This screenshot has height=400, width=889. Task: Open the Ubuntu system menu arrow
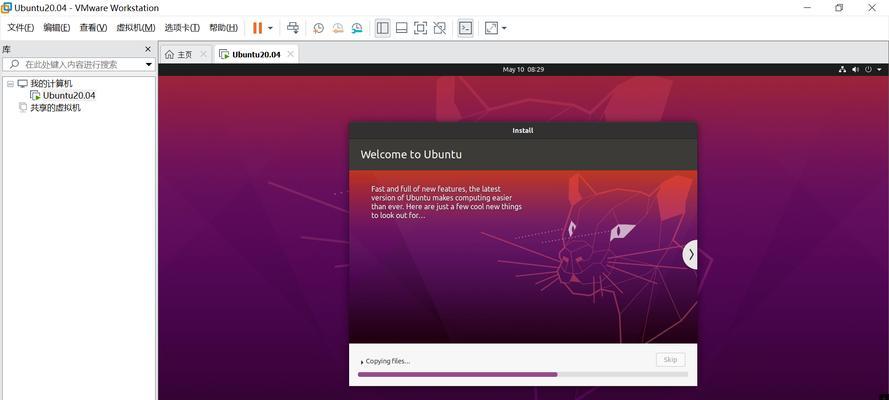pyautogui.click(x=879, y=70)
